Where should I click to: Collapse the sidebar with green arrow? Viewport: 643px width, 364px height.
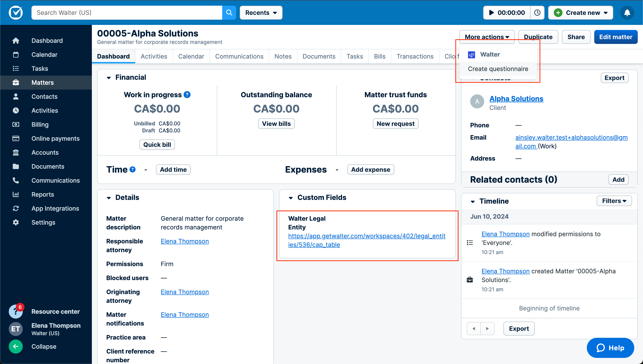click(16, 346)
